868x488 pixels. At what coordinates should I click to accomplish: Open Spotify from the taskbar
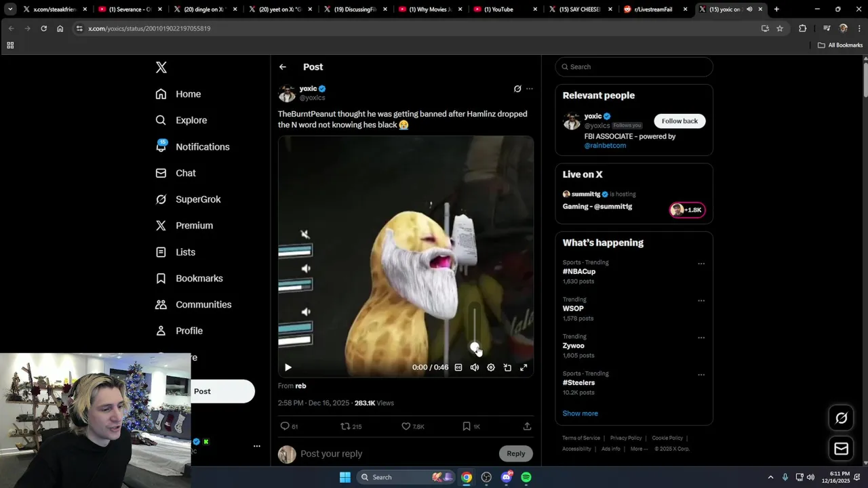526,477
